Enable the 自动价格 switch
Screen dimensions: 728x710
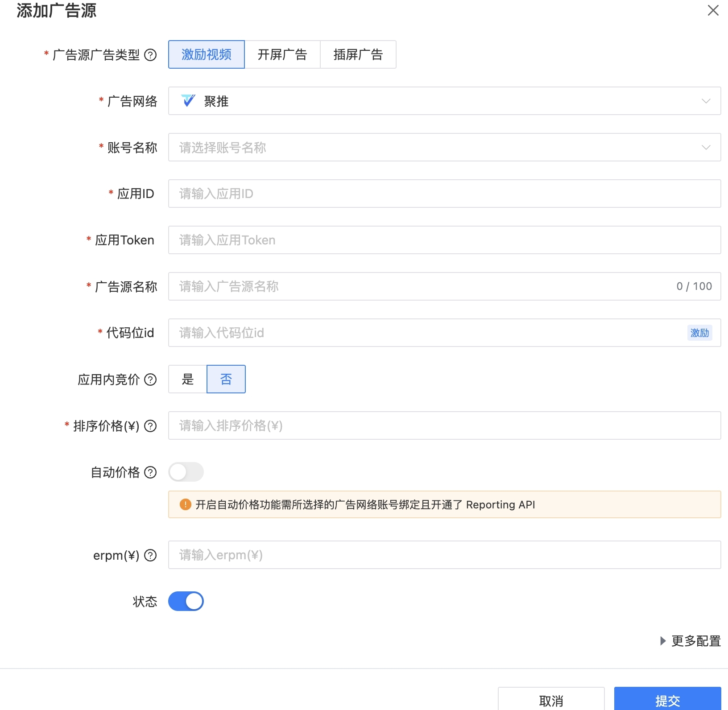click(186, 472)
